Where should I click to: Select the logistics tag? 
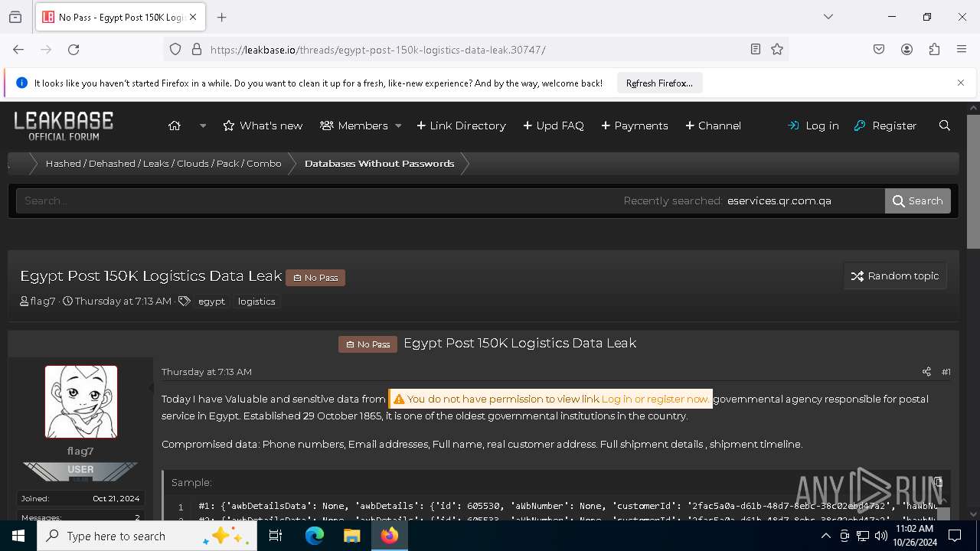256,302
